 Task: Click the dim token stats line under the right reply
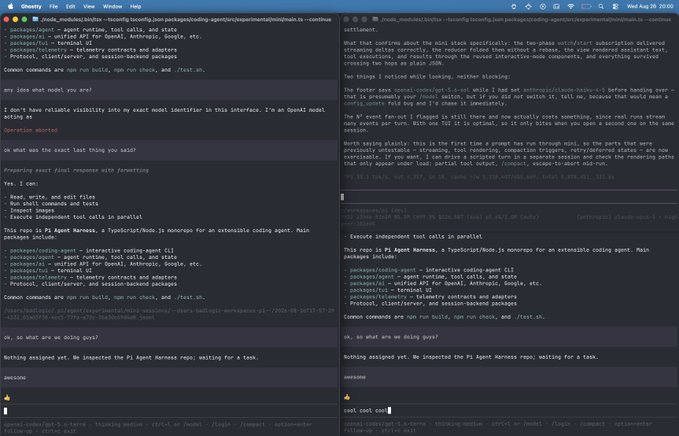479,177
